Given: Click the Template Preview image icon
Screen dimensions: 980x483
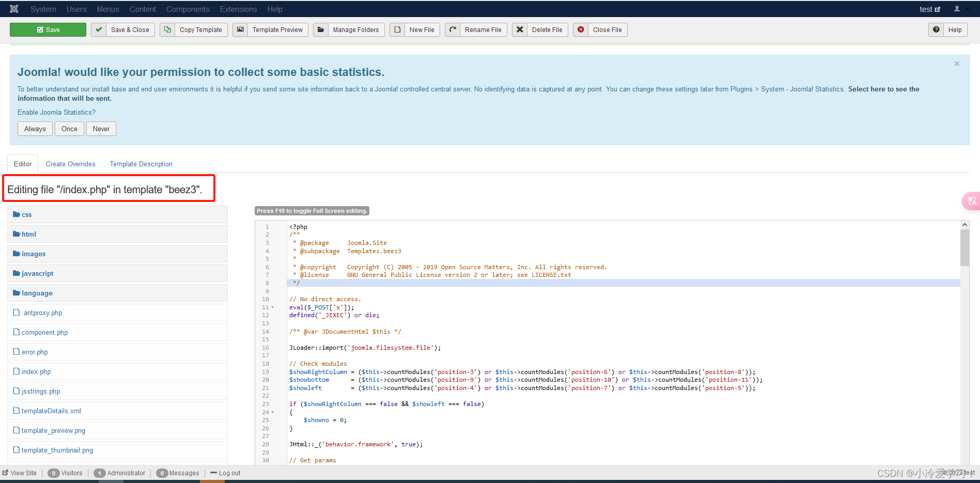Looking at the screenshot, I should [x=240, y=29].
